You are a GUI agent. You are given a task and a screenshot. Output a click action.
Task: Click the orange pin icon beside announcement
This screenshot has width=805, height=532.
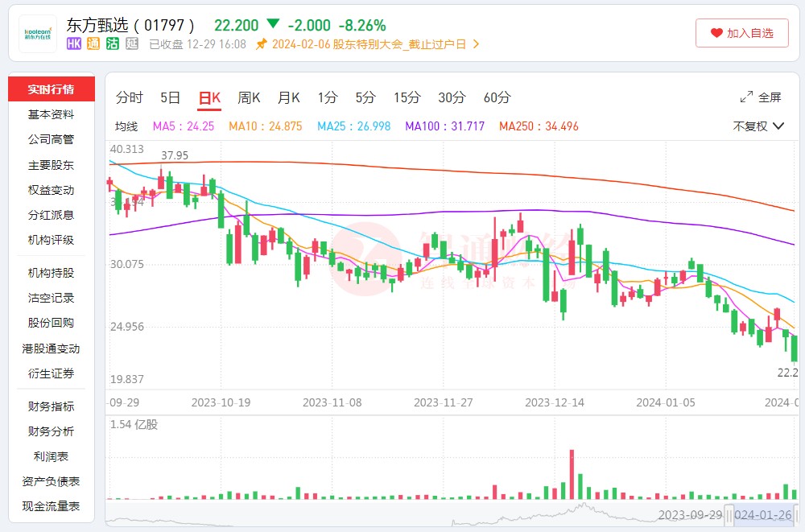tap(261, 44)
